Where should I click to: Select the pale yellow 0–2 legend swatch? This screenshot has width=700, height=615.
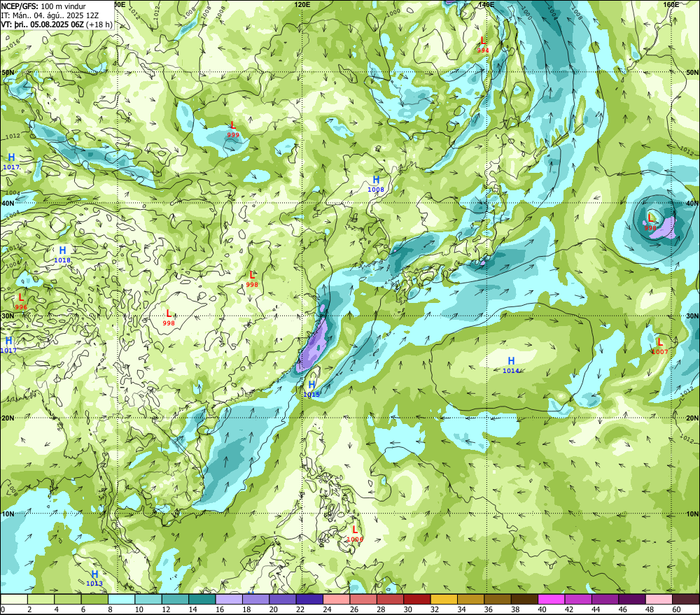pos(14,599)
